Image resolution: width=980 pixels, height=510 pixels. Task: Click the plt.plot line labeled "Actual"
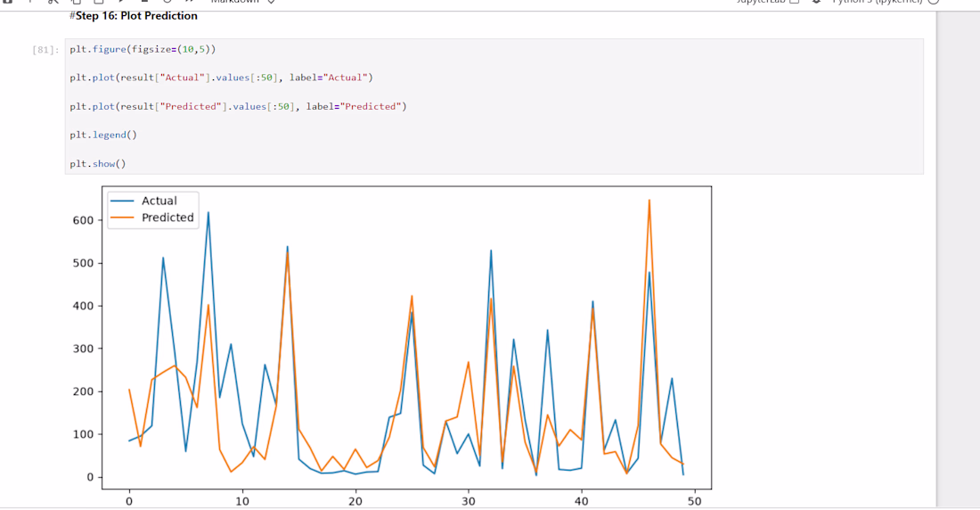click(221, 78)
